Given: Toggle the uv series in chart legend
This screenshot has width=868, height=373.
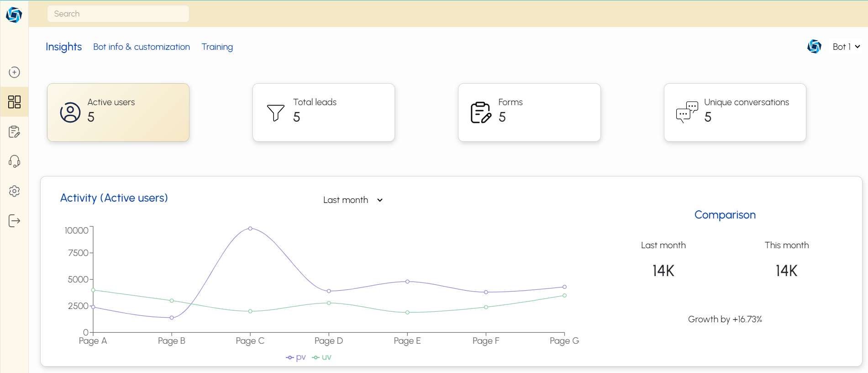Looking at the screenshot, I should point(322,357).
